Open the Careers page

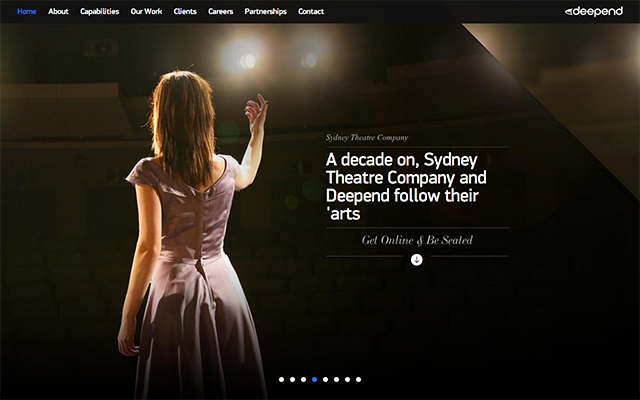tap(220, 11)
